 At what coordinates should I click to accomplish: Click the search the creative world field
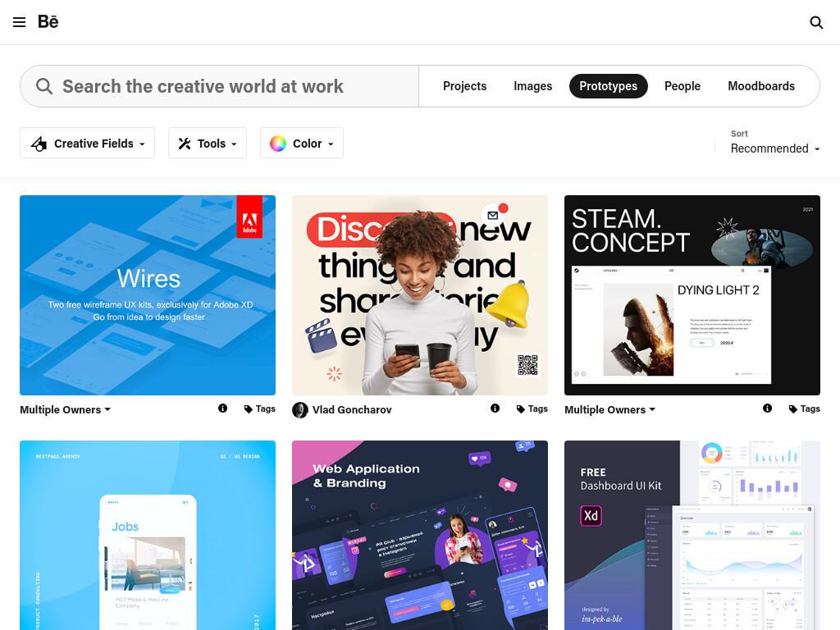[x=220, y=86]
